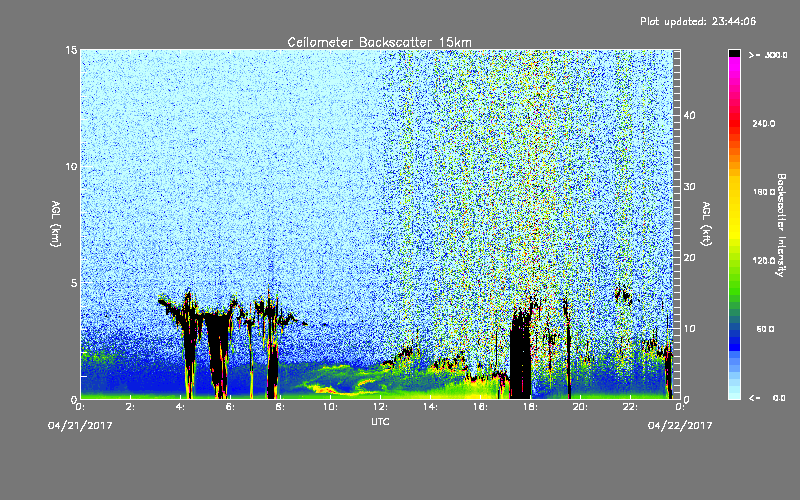This screenshot has height=500, width=800.
Task: Click the 18: hour tick label
Action: (530, 407)
